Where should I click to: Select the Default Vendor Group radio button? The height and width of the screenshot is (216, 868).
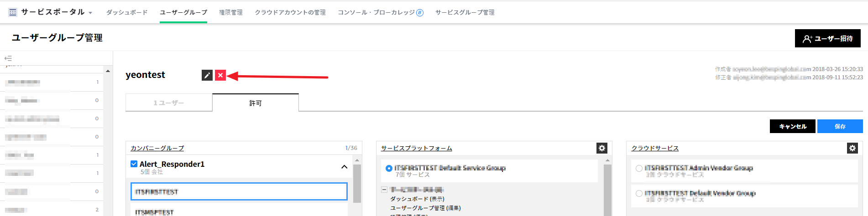(639, 193)
